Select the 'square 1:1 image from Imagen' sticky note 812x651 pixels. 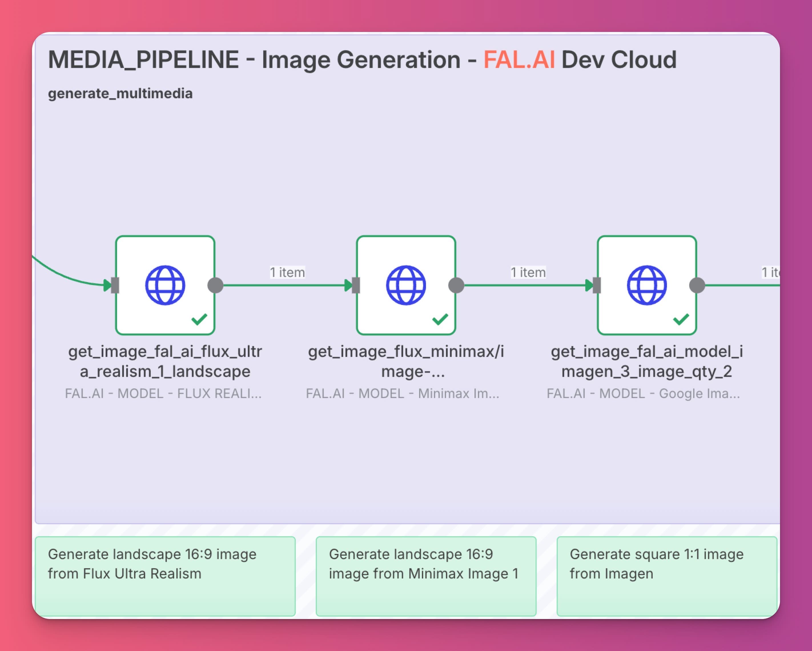(667, 576)
